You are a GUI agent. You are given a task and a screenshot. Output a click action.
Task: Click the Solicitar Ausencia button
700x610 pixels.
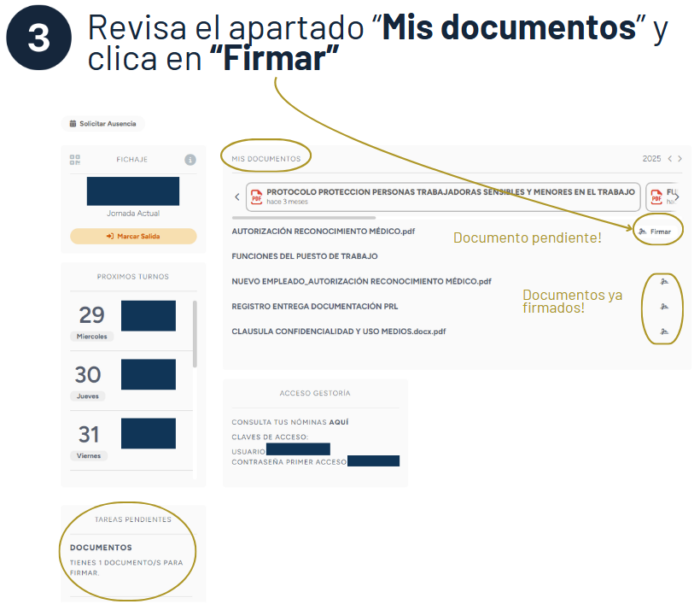point(102,124)
